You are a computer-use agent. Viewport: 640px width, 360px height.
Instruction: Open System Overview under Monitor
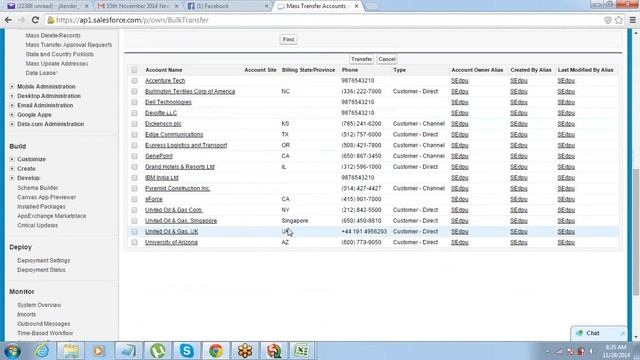[39, 305]
